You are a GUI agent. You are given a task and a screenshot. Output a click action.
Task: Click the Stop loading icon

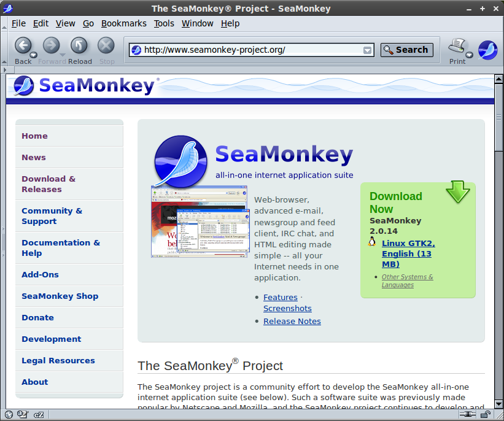[106, 45]
